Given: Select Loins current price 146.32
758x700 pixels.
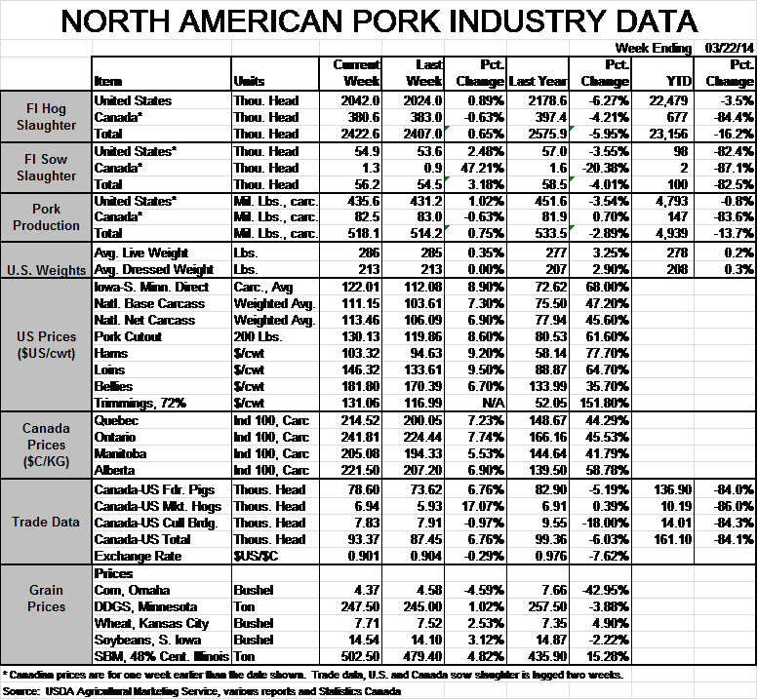Looking at the screenshot, I should [x=360, y=369].
